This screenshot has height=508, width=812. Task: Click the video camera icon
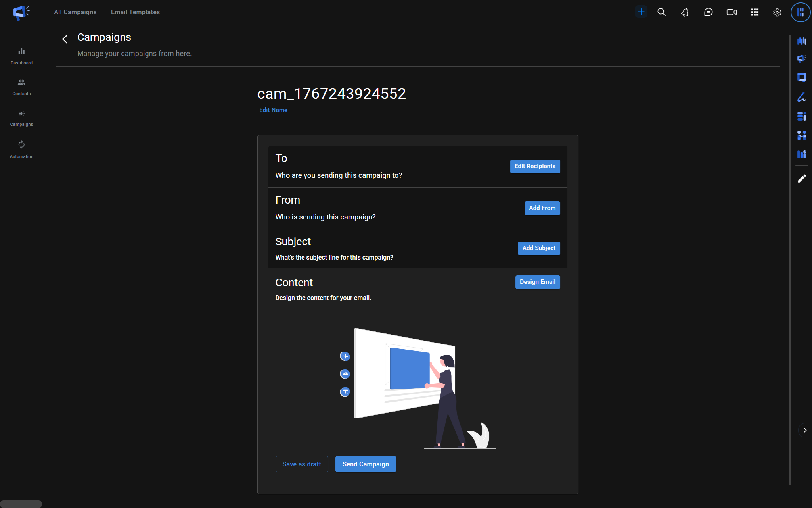(x=732, y=12)
